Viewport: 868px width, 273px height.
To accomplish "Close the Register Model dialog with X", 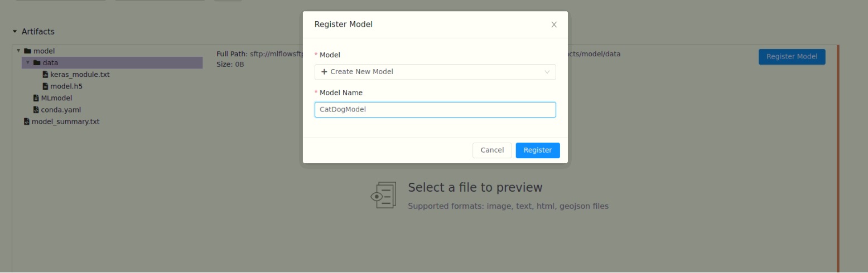I will click(x=554, y=25).
